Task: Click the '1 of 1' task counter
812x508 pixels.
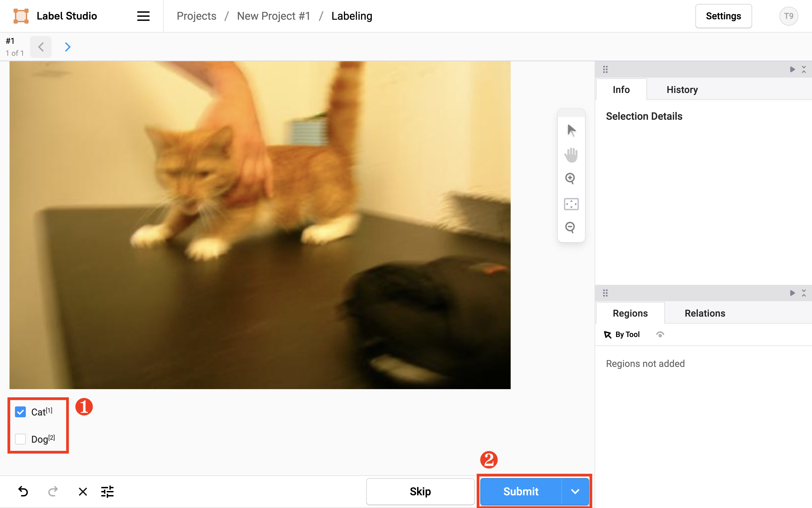Action: tap(15, 53)
